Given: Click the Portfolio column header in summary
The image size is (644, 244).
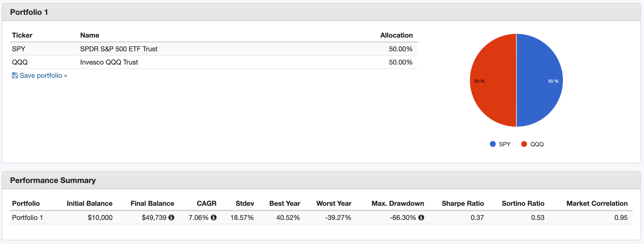Looking at the screenshot, I should pyautogui.click(x=26, y=204).
